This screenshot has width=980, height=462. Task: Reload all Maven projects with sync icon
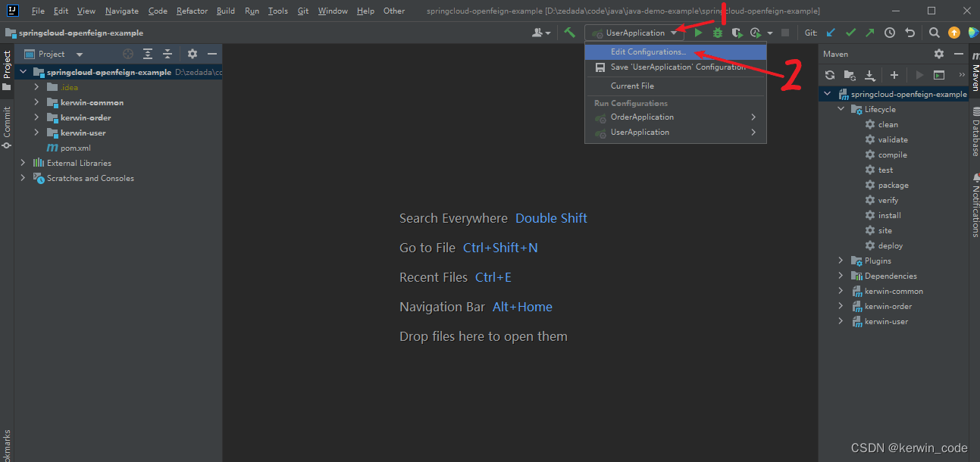coord(829,75)
